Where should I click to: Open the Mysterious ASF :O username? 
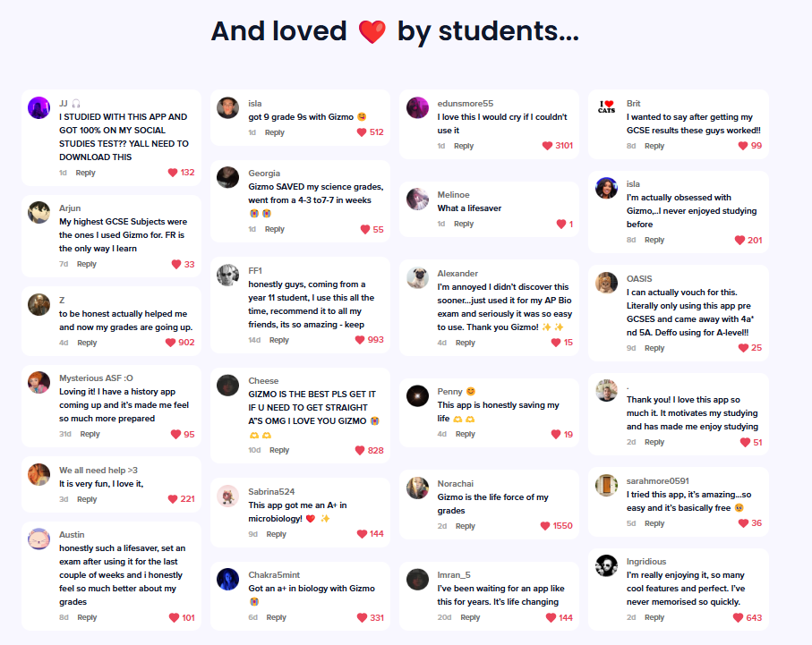click(x=96, y=378)
